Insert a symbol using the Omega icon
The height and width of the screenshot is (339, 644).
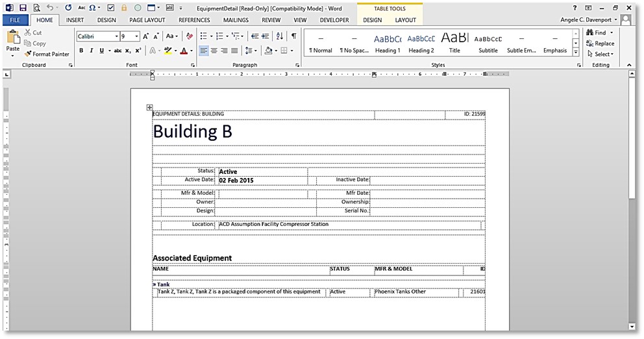coord(92,8)
